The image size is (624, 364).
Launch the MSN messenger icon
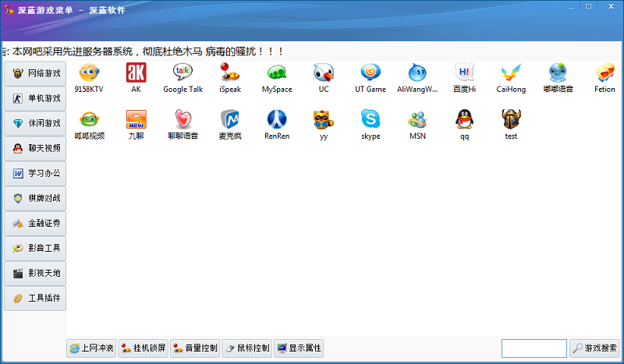tap(417, 120)
